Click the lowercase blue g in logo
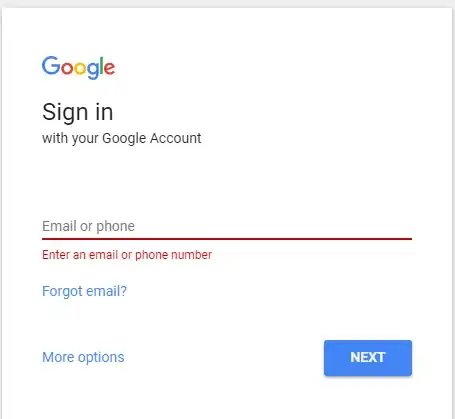This screenshot has width=455, height=419. pyautogui.click(x=93, y=71)
